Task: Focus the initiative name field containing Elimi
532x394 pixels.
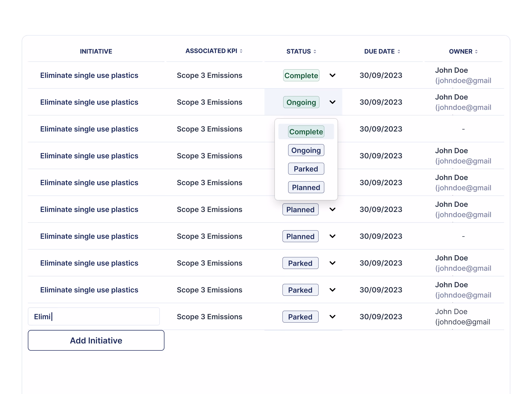Action: [x=94, y=317]
